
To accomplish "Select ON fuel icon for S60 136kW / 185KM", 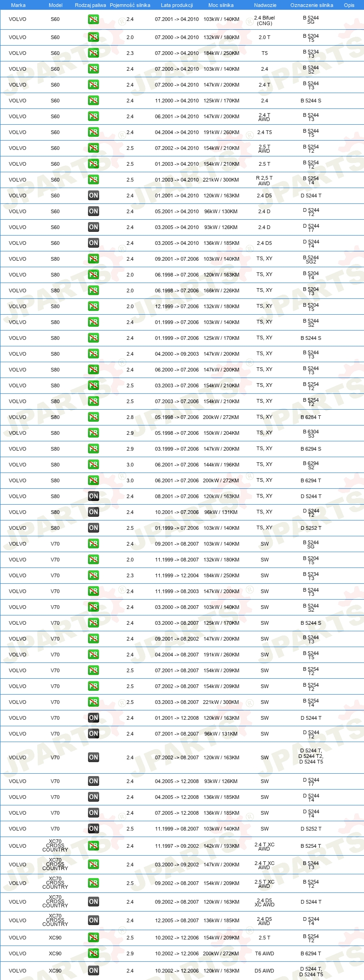I will click(x=94, y=243).
